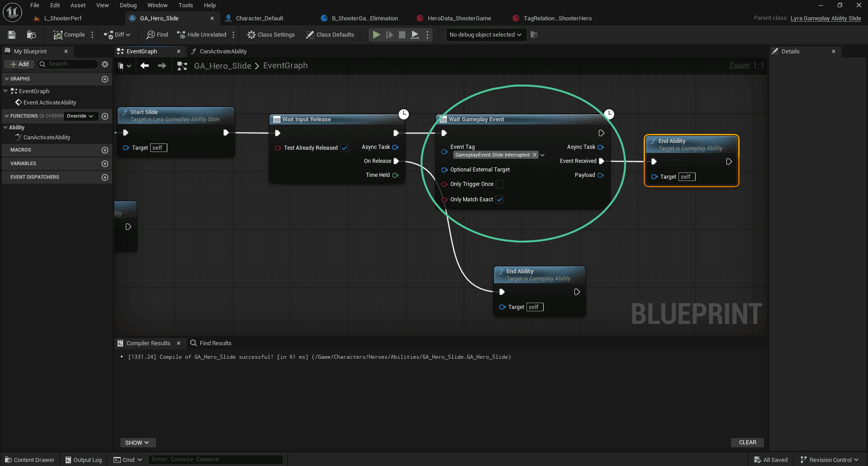
Task: Click CLEAR in compiler results
Action: point(747,442)
